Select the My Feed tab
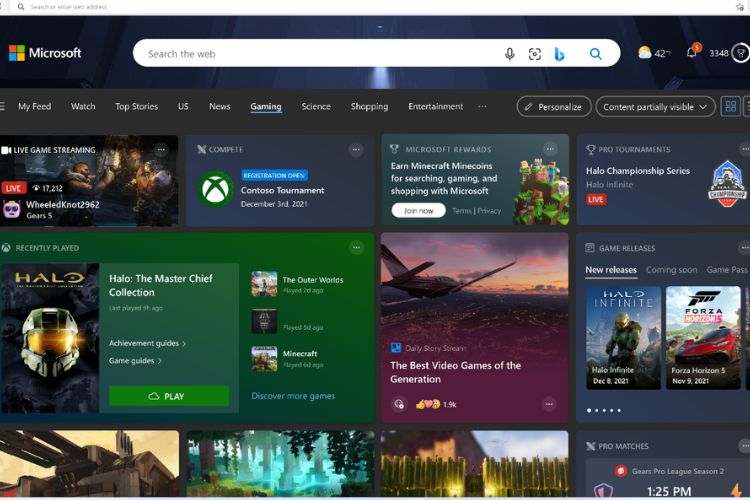 coord(34,106)
